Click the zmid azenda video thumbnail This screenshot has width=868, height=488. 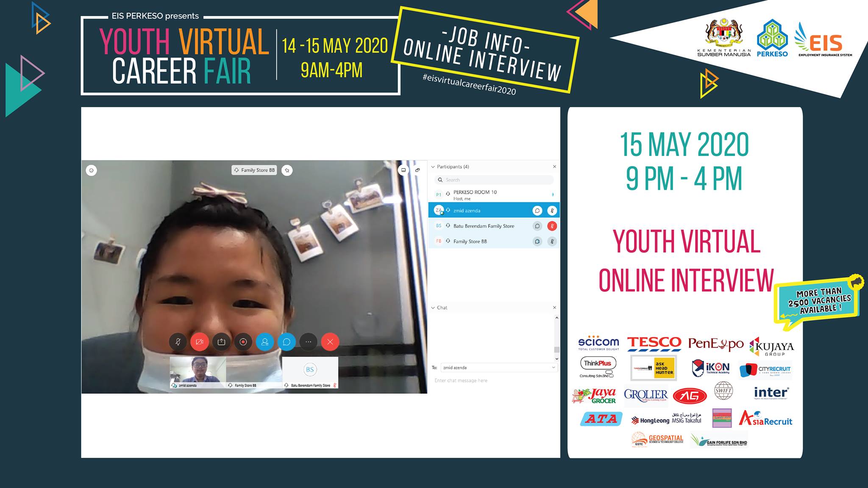pyautogui.click(x=198, y=373)
